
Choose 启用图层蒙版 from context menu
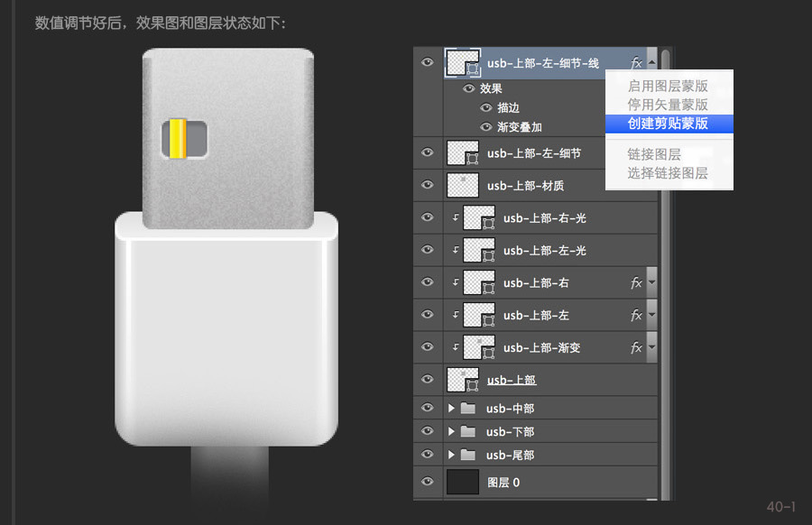[x=669, y=86]
